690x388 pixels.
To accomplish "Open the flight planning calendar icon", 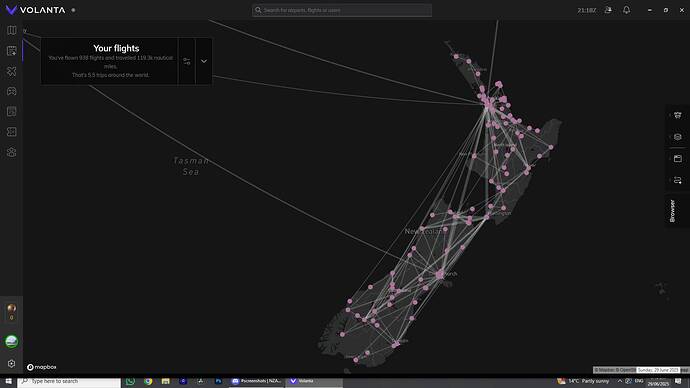I will (11, 51).
